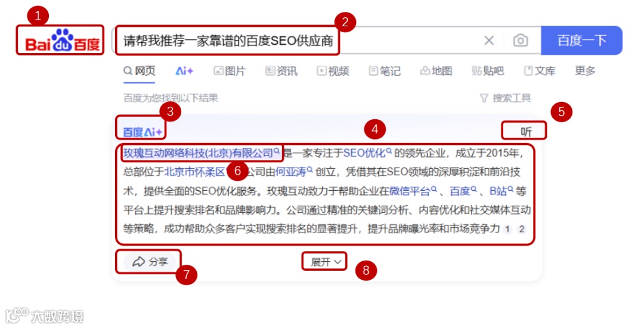This screenshot has height=328, width=644.
Task: Switch to the 视频 tab
Action: [333, 71]
